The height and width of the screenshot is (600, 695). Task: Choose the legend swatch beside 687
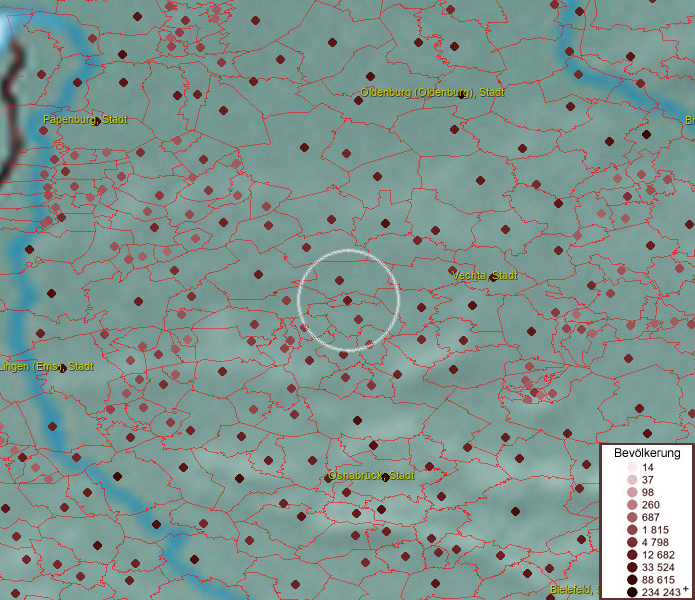point(632,517)
